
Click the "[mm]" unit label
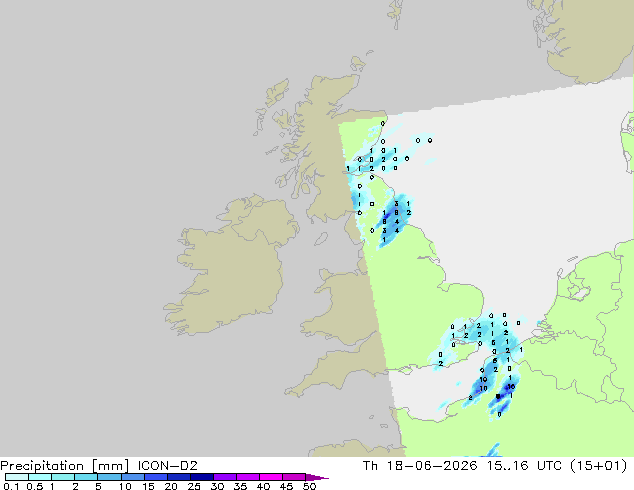(x=110, y=466)
